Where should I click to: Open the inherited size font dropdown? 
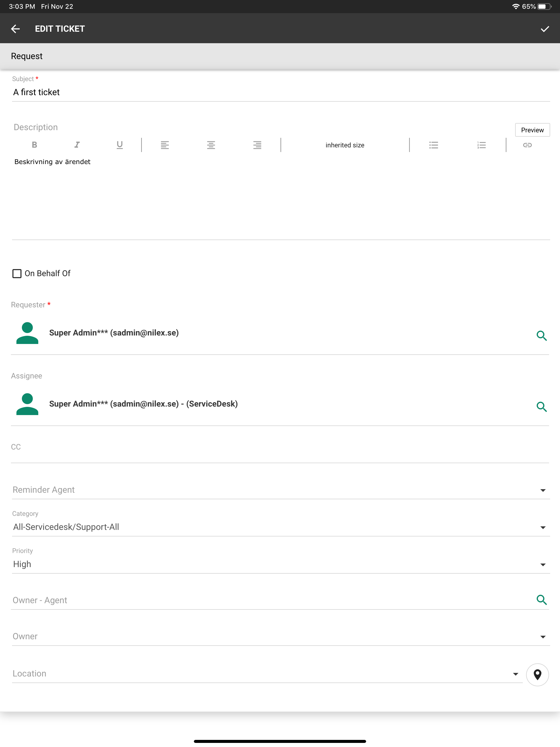point(345,145)
